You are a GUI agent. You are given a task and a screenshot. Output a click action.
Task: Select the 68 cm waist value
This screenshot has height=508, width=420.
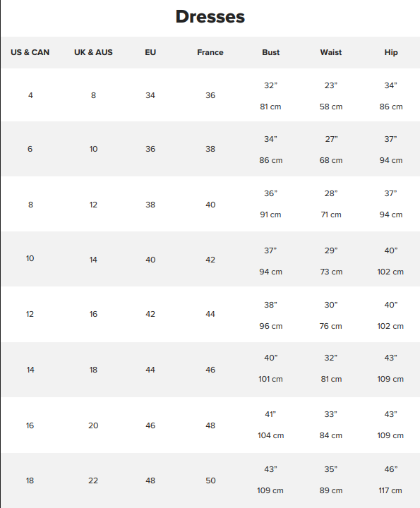[331, 160]
